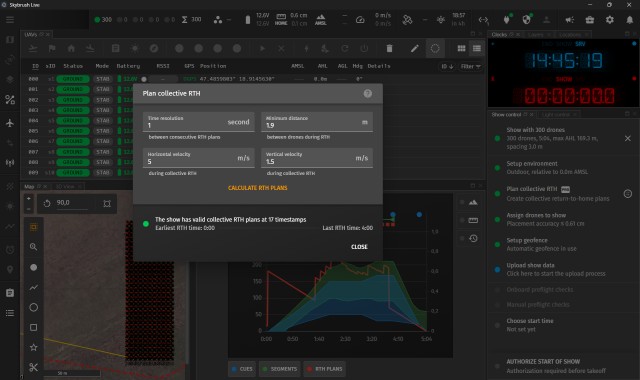640x380 pixels.
Task: Click the map rotation angle field 90,0
Action: 72,203
